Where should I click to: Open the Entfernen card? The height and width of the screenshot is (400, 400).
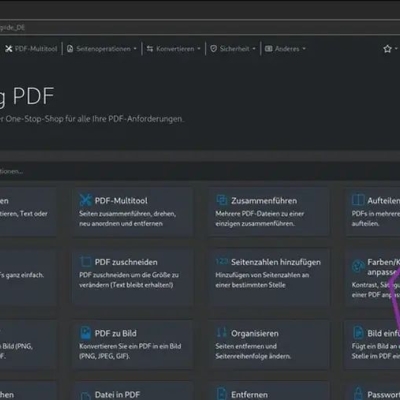[269, 391]
